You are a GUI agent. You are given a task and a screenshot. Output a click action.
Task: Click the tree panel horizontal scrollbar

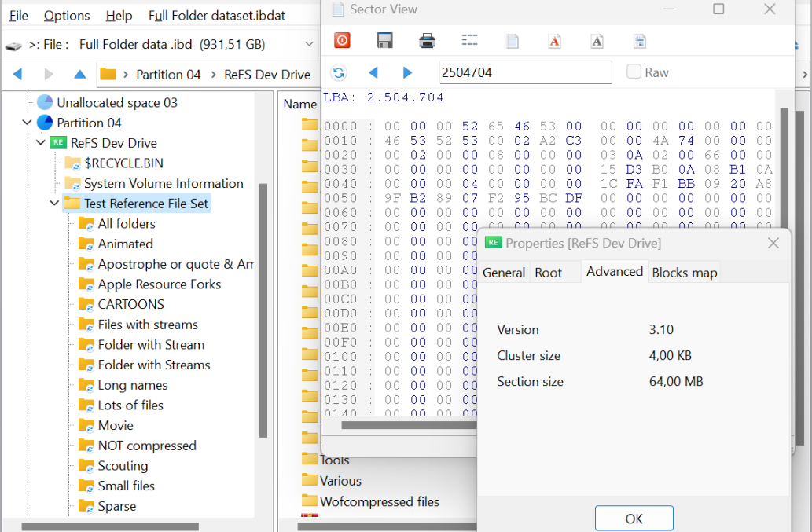(x=110, y=526)
